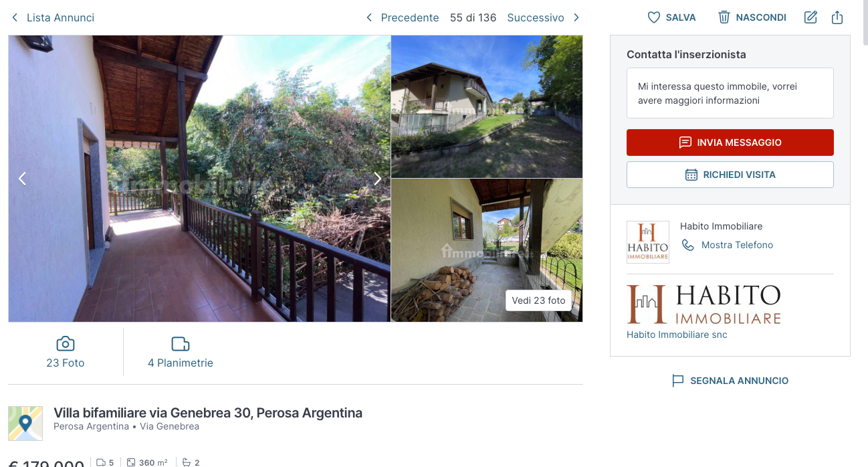Image resolution: width=868 pixels, height=467 pixels.
Task: Go to Precedente listing
Action: (x=402, y=18)
